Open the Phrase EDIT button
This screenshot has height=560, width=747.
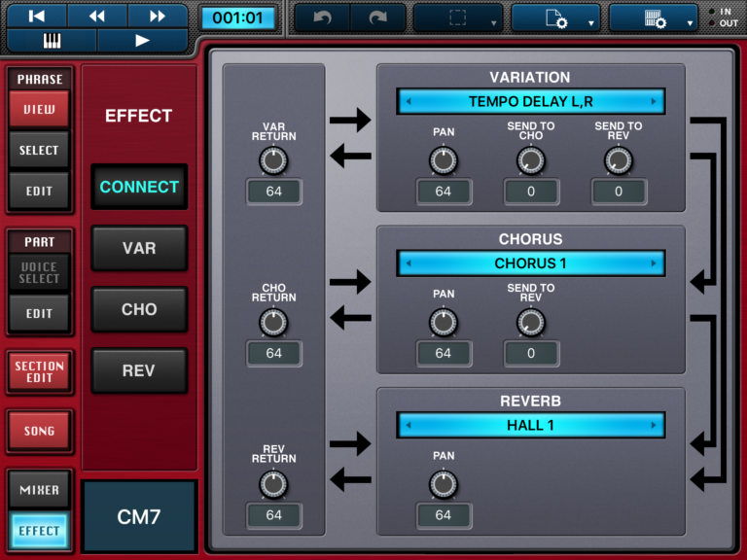click(x=39, y=191)
